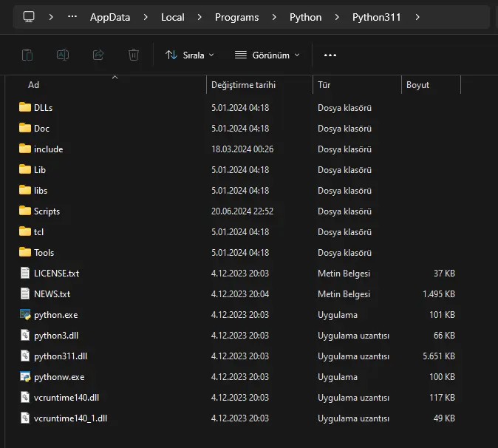Click the python.exe application icon
Viewport: 498px width, 448px height.
pos(25,314)
